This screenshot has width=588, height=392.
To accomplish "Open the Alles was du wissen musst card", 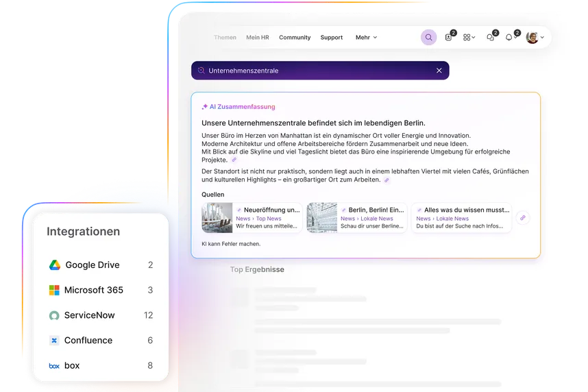I will (462, 218).
